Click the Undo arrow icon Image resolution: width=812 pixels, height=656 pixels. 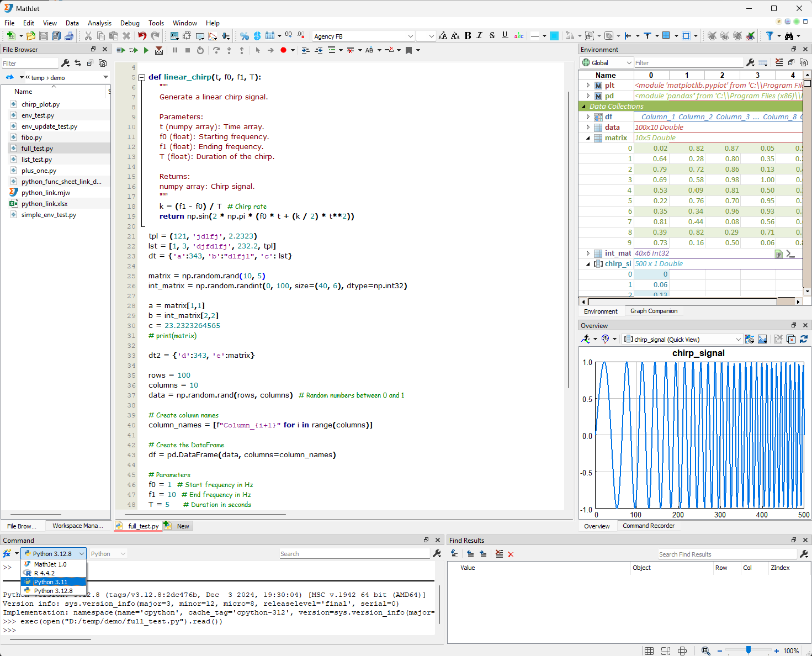142,36
